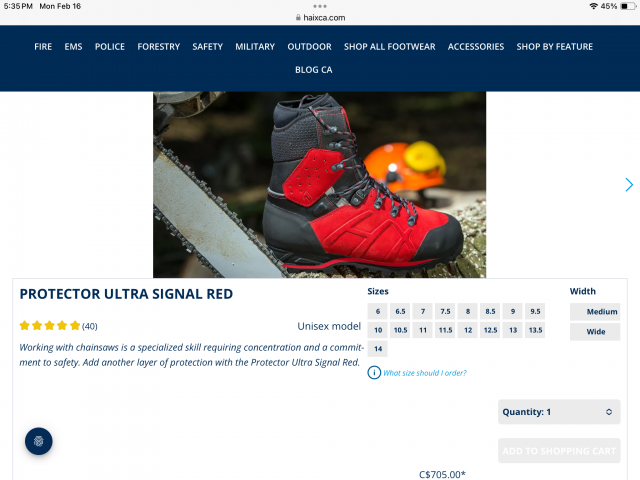Select size 14 swatch
This screenshot has height=480, width=640.
pyautogui.click(x=378, y=349)
